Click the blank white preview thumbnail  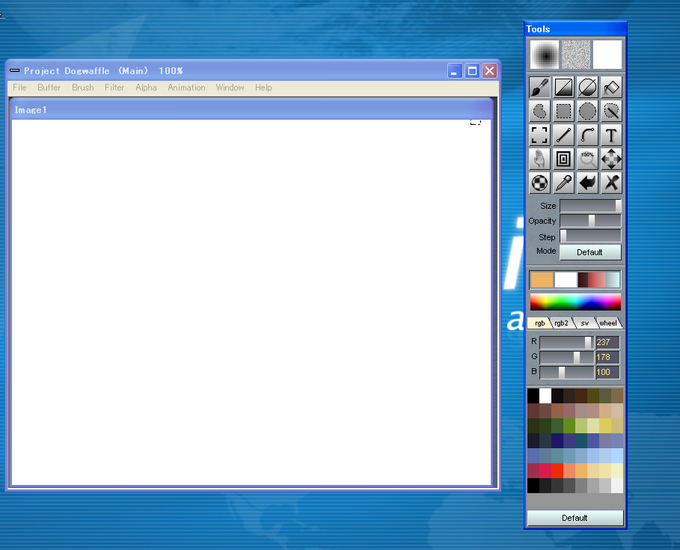608,55
